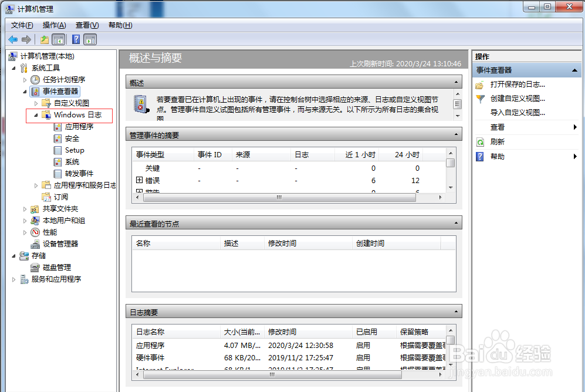
Task: Select the 设备管理器 icon
Action: (x=35, y=244)
